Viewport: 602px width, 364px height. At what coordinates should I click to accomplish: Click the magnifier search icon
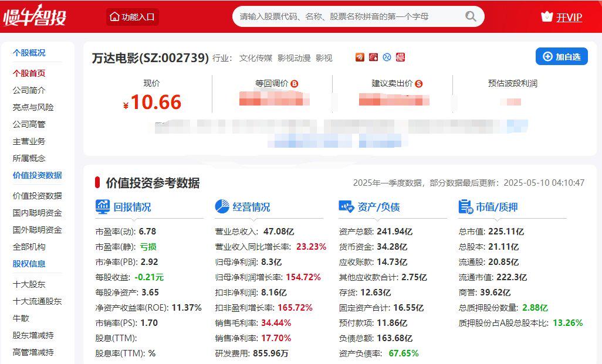pos(471,16)
